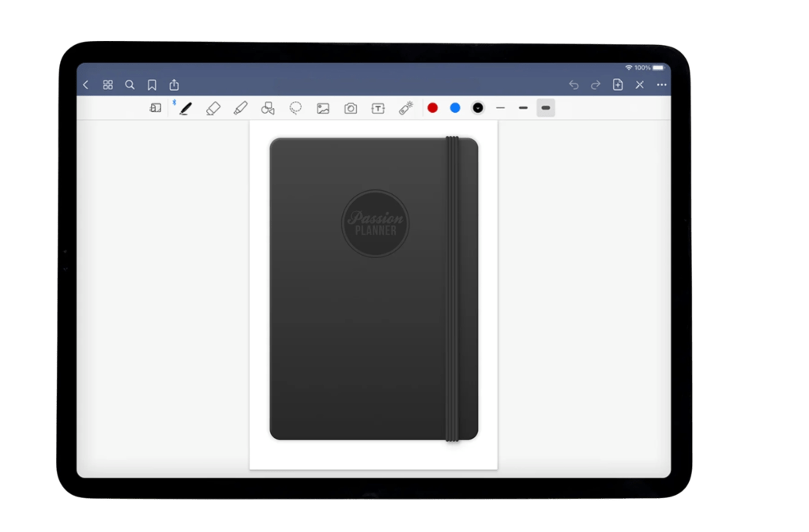Screen dimensions: 809x532
Task: Select the Lasso tool
Action: [x=295, y=108]
